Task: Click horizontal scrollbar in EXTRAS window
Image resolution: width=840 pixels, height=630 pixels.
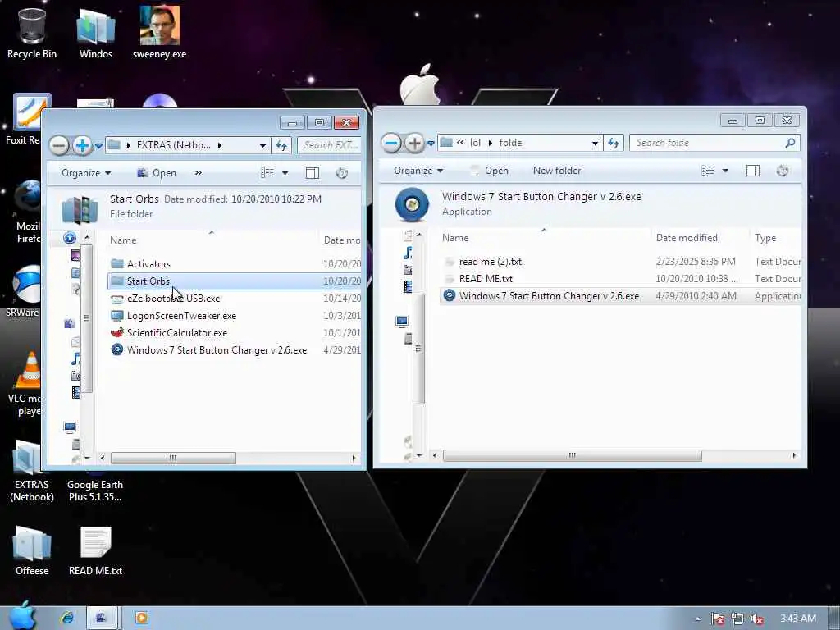Action: (173, 458)
